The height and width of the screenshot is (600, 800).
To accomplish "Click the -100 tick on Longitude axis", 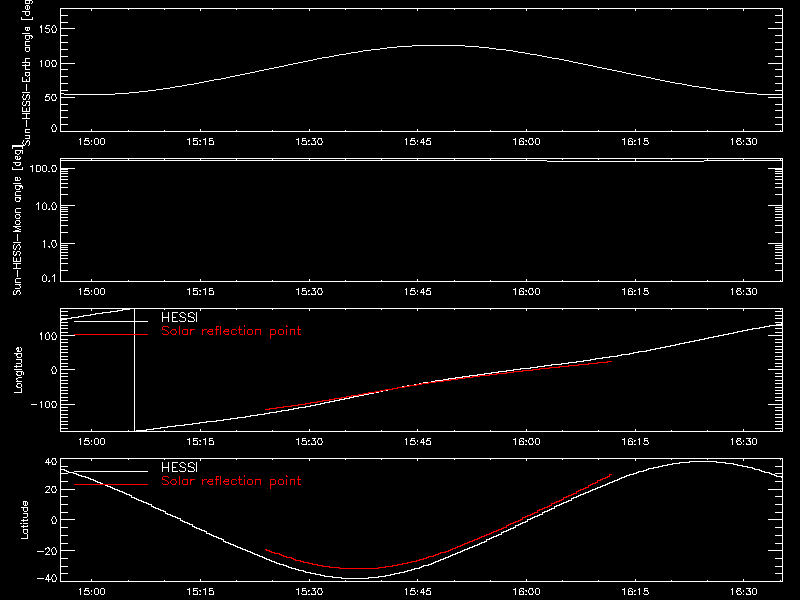I will 44,404.
